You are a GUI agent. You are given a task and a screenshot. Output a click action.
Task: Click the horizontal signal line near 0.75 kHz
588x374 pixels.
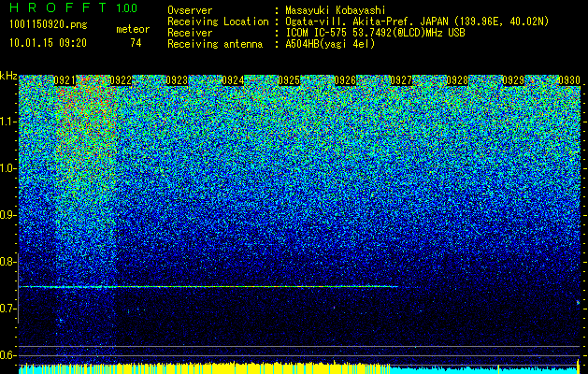tap(208, 287)
